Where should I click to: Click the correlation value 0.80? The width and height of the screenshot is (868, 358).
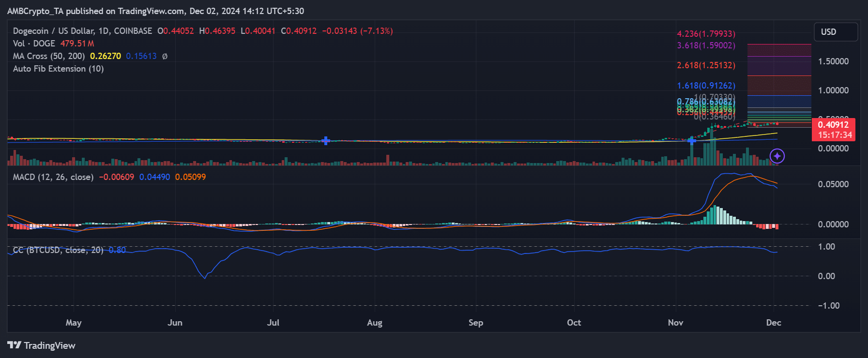(117, 250)
